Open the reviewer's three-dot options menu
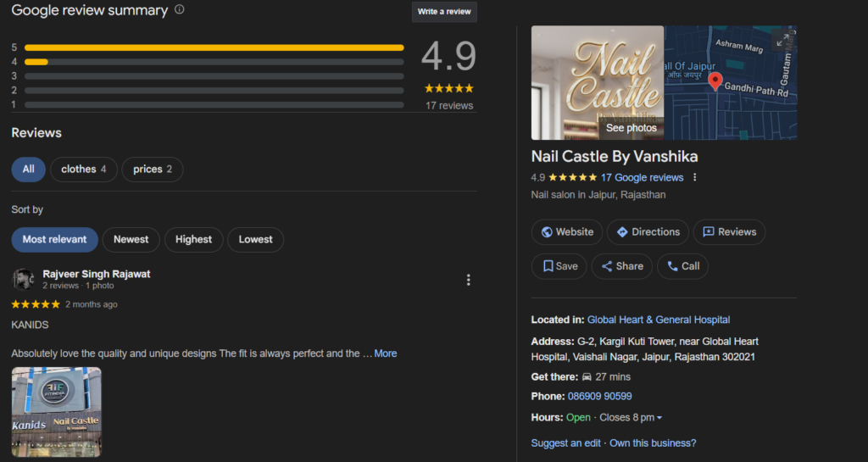Screen dimensions: 868x462 [x=468, y=280]
